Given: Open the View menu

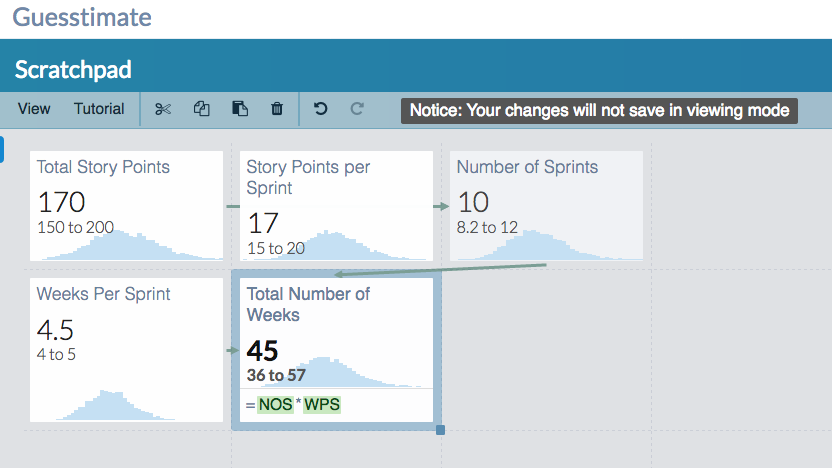Looking at the screenshot, I should (x=34, y=109).
